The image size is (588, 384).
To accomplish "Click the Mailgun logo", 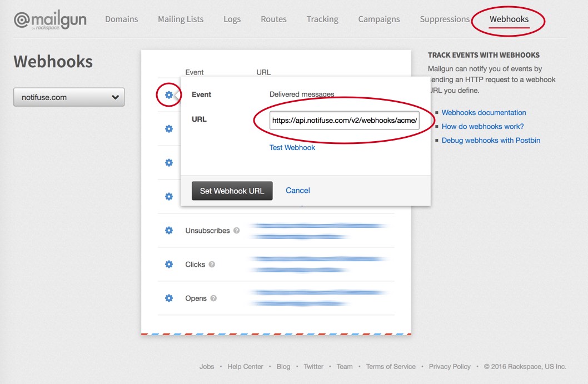I will click(50, 20).
